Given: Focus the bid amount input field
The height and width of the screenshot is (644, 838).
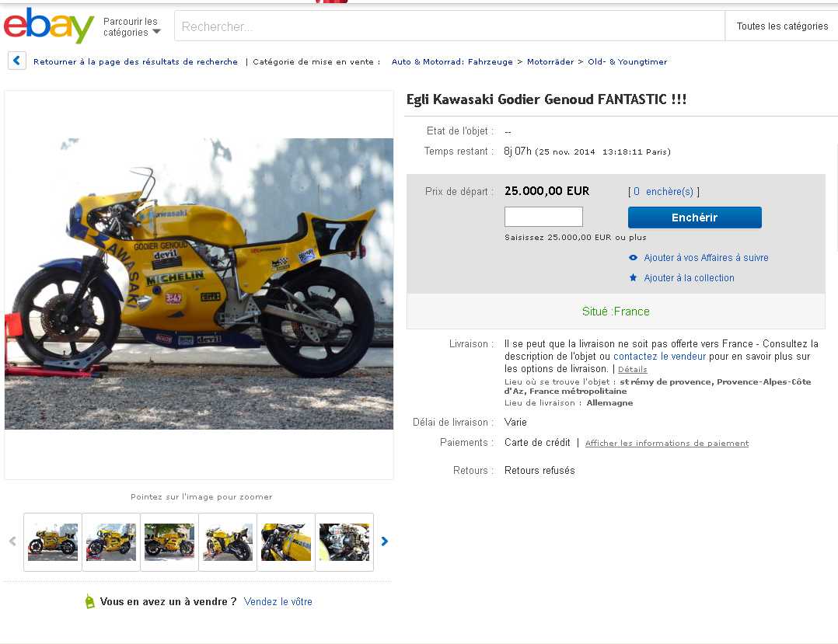Looking at the screenshot, I should point(543,217).
